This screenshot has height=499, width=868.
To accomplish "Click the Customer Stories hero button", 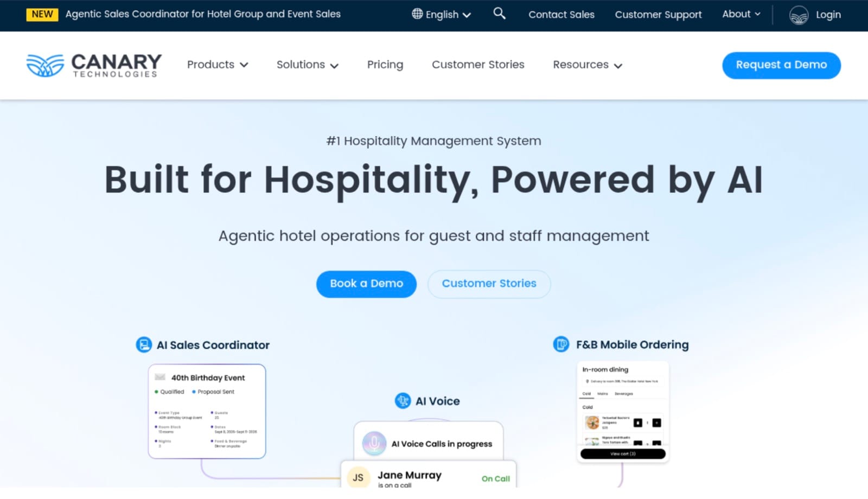I will pos(489,284).
